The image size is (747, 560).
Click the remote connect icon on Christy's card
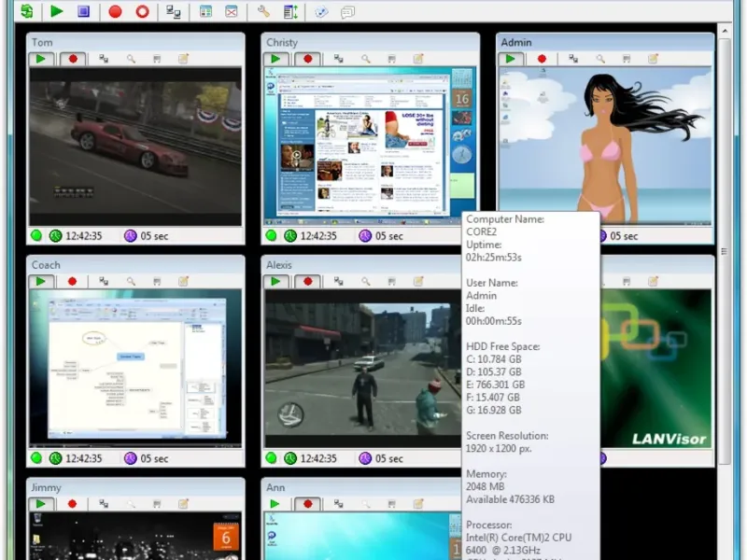click(x=339, y=59)
